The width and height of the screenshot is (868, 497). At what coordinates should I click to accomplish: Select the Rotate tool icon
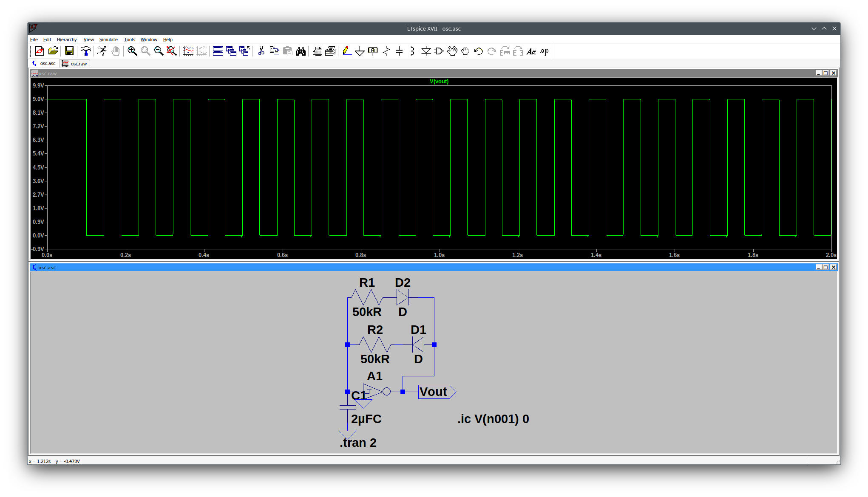pyautogui.click(x=505, y=51)
